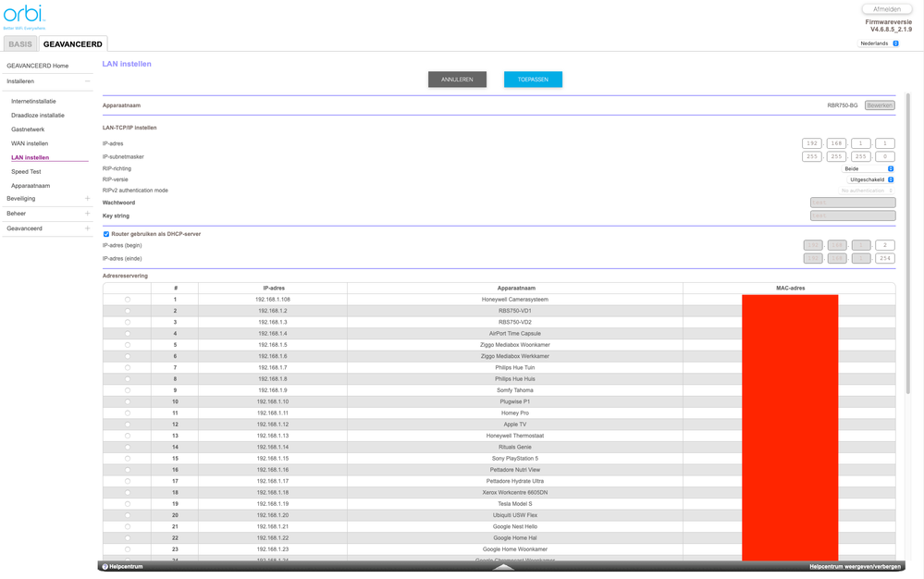Click Homey Pro device name
This screenshot has height=579, width=924.
pos(515,413)
